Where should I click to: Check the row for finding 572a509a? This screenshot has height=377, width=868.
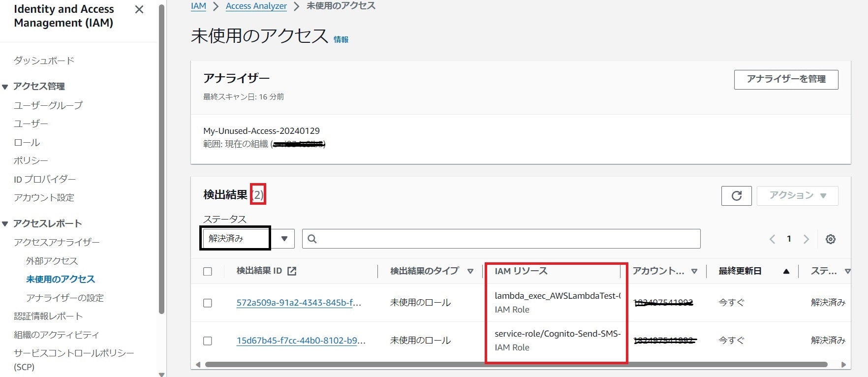[x=208, y=303]
